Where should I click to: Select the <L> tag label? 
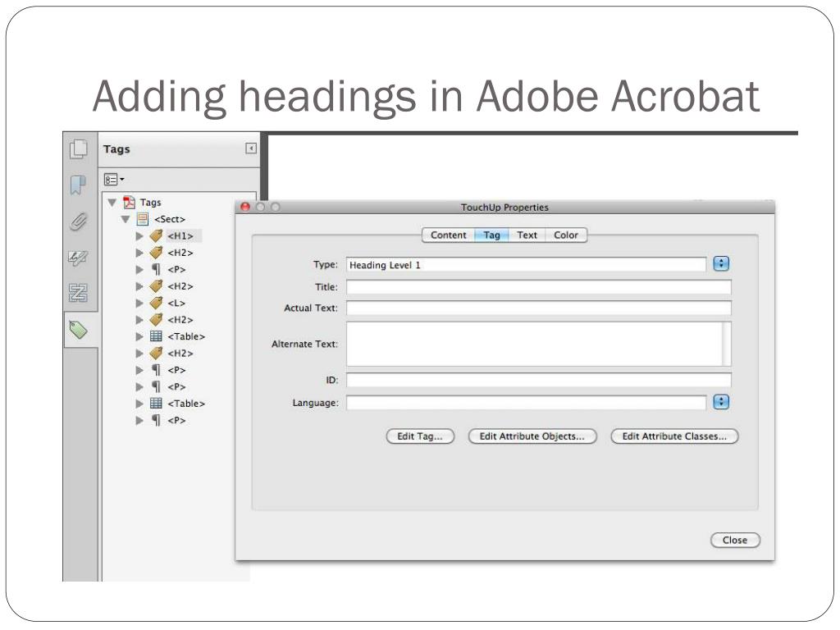[176, 304]
